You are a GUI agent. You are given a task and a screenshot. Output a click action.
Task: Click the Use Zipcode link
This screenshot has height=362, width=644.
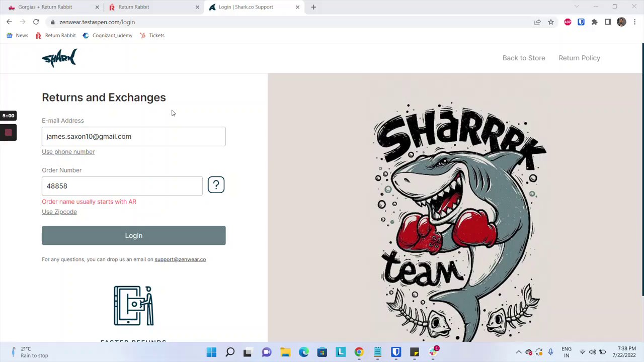(59, 212)
